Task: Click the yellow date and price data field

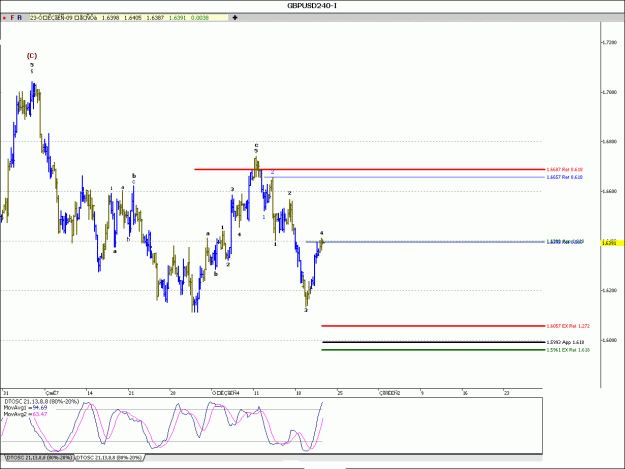Action: pyautogui.click(x=128, y=18)
